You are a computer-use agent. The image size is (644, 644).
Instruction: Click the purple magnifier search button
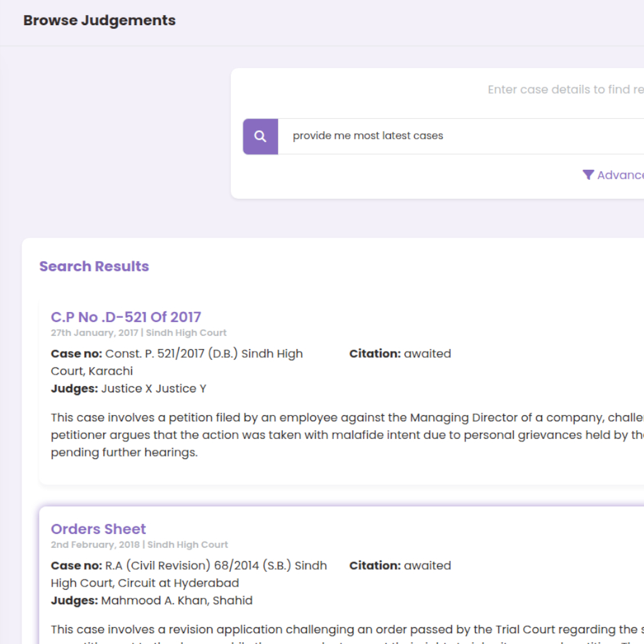click(x=260, y=136)
